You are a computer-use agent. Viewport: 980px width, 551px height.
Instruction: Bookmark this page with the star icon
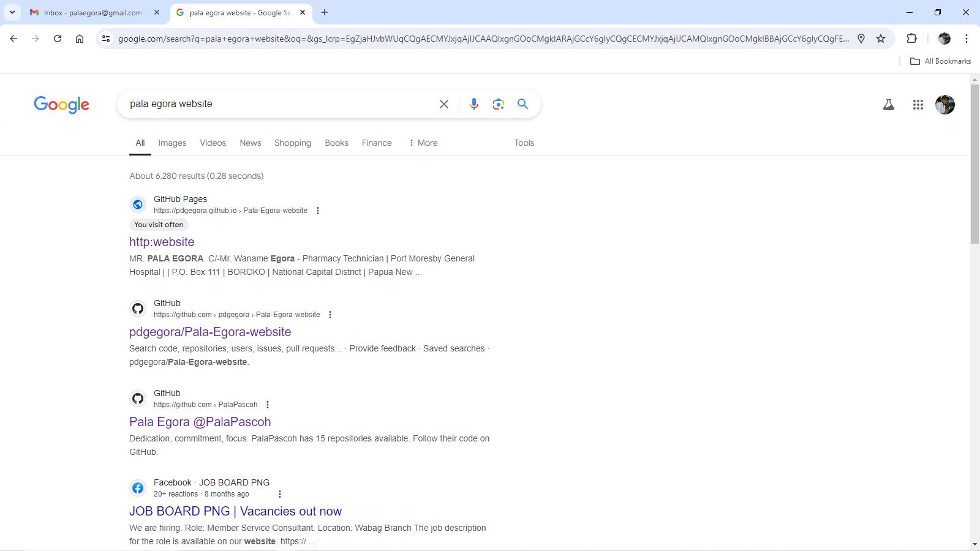[881, 39]
